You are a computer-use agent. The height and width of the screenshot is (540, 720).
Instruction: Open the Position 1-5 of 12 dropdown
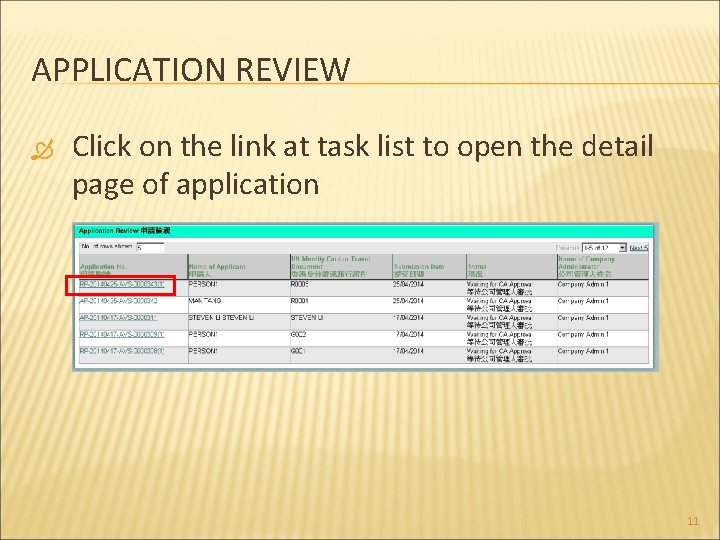coord(604,248)
